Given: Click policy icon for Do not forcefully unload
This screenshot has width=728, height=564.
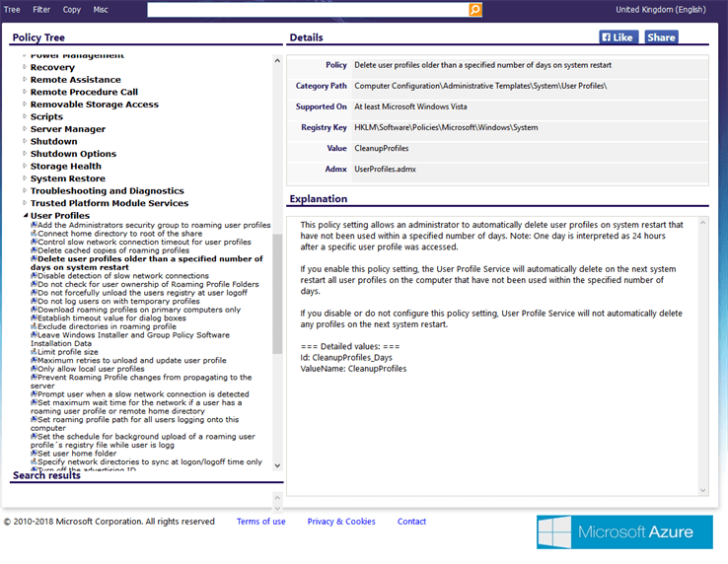Looking at the screenshot, I should [x=34, y=293].
